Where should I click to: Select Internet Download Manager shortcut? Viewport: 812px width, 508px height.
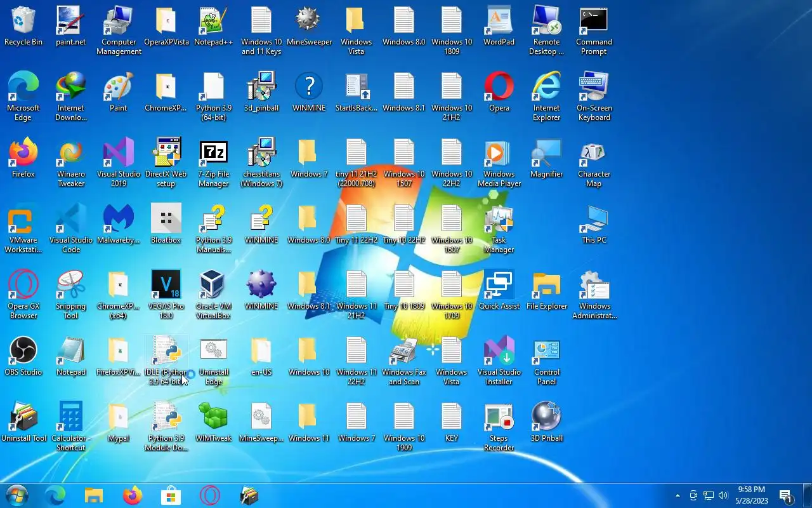pos(71,97)
